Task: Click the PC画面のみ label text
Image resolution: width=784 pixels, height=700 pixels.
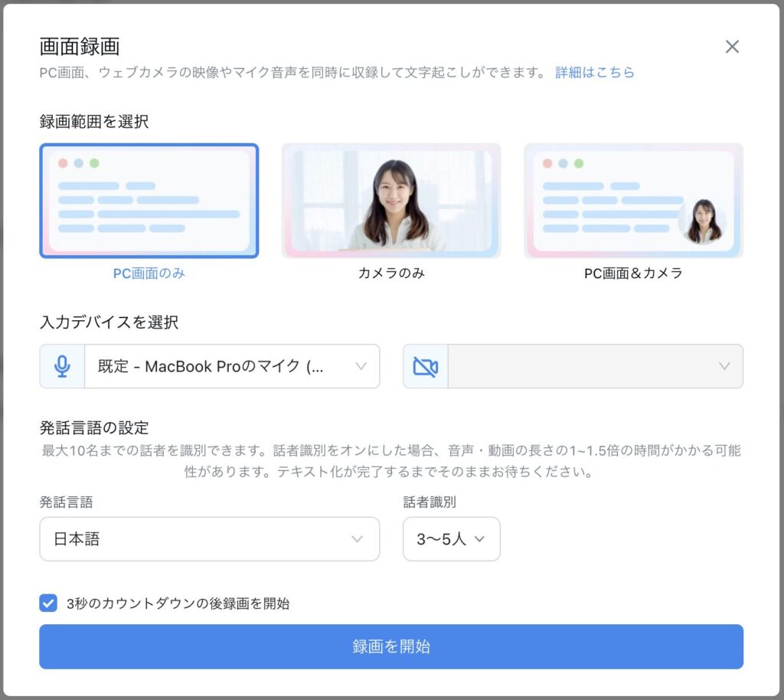Action: (x=149, y=273)
